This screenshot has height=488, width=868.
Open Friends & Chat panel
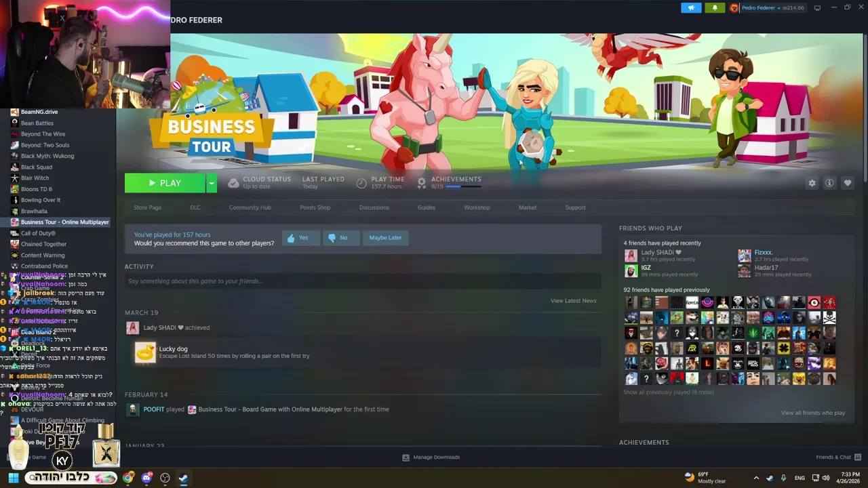pyautogui.click(x=838, y=457)
